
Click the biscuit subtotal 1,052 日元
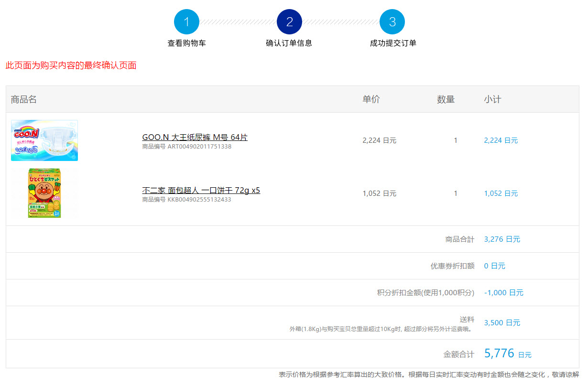coord(501,193)
